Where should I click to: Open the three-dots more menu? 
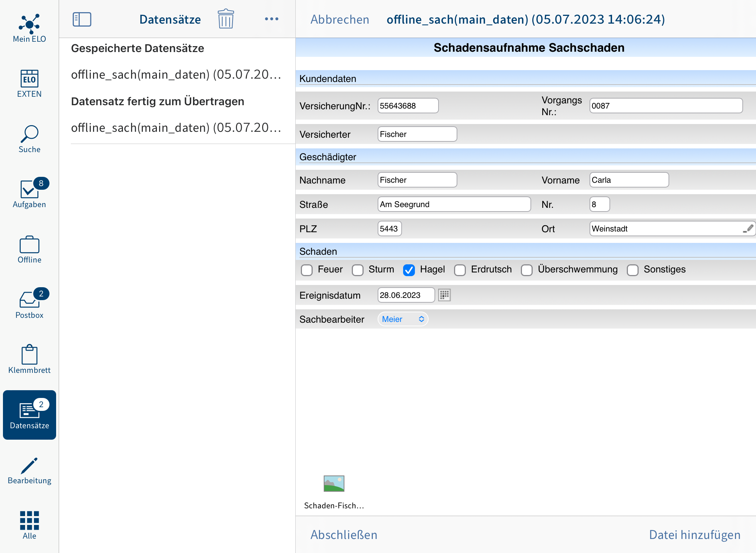pyautogui.click(x=272, y=19)
